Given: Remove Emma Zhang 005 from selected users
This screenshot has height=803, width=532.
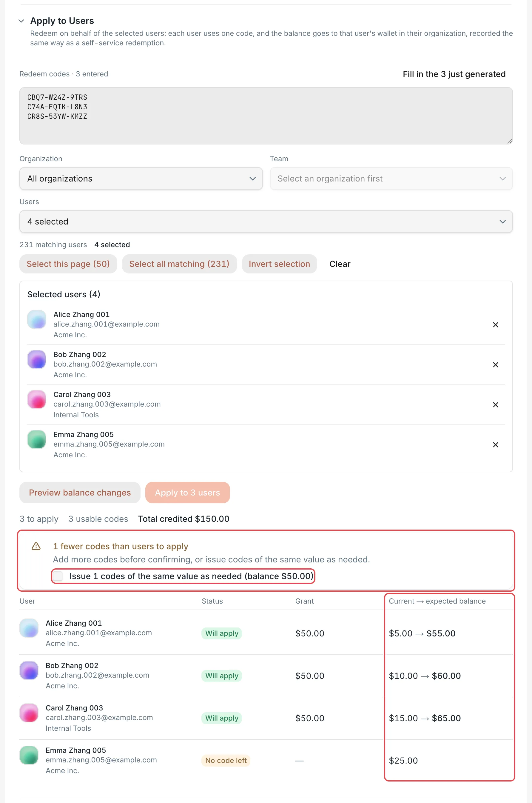Looking at the screenshot, I should pos(495,445).
